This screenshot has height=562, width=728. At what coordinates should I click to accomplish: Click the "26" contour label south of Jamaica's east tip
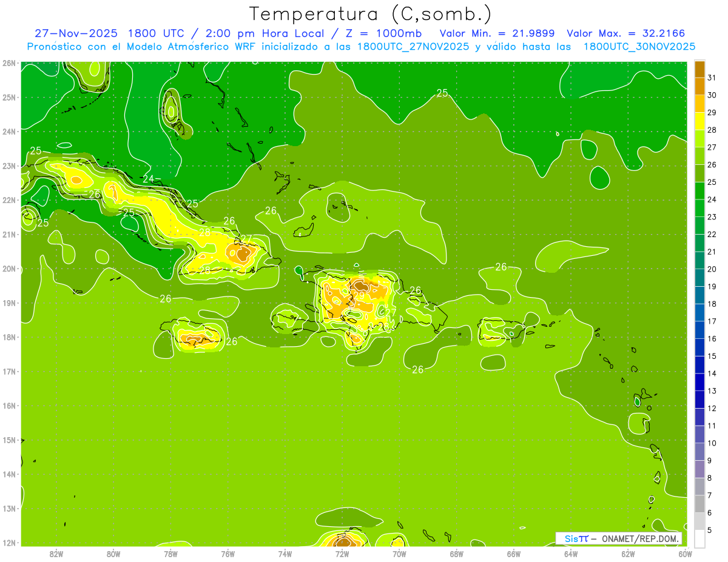coord(231,342)
